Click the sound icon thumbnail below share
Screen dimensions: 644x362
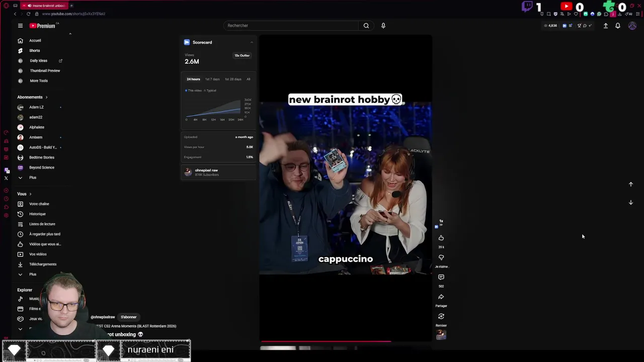[441, 335]
